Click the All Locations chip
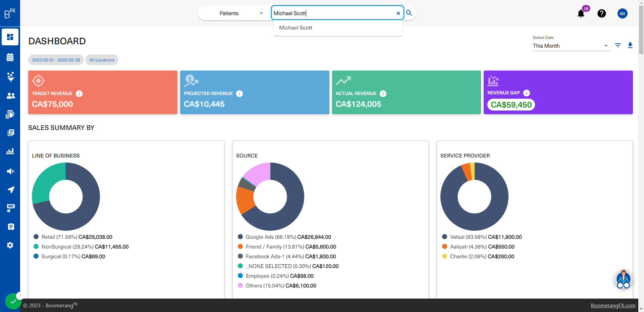This screenshot has height=312, width=644. click(102, 60)
